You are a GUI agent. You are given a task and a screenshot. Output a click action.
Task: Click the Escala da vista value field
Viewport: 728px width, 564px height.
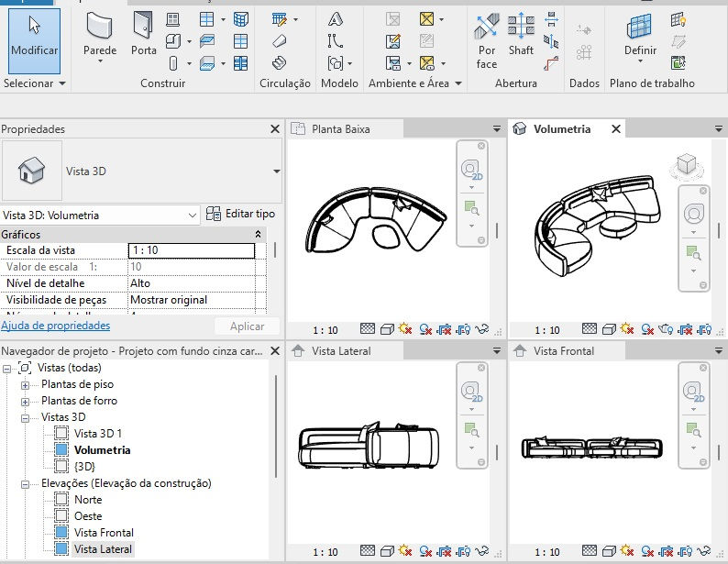click(192, 250)
